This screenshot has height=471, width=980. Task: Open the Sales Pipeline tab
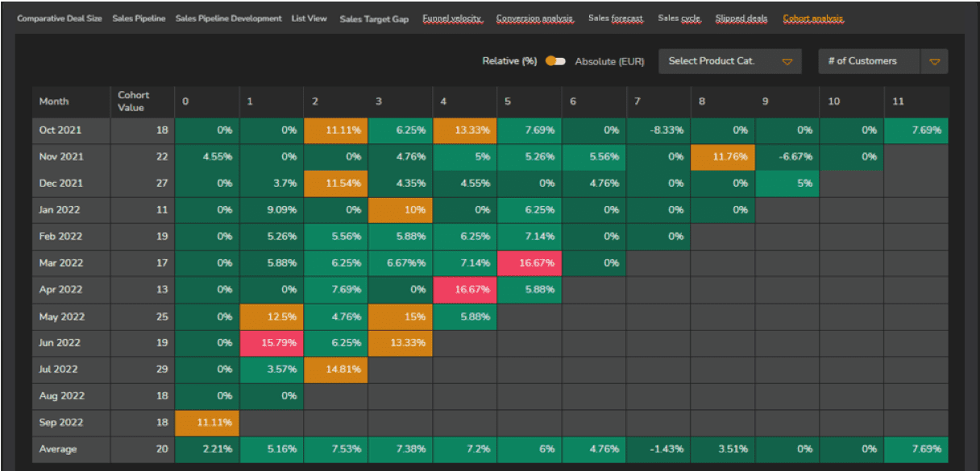(x=139, y=19)
